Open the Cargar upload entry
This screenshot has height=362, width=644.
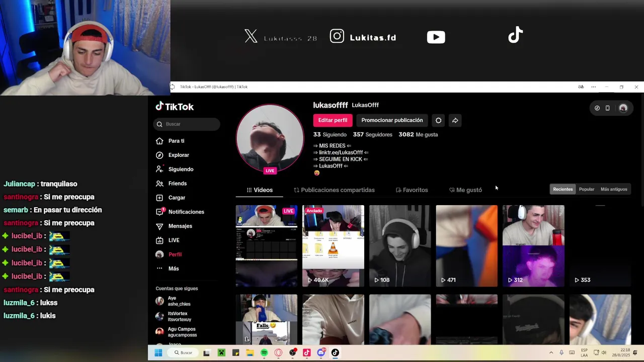click(170, 198)
